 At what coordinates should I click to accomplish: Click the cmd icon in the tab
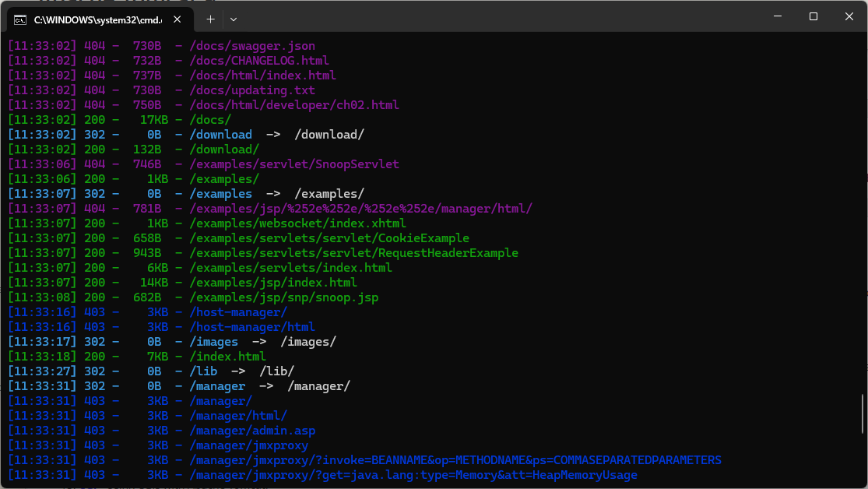pos(20,19)
